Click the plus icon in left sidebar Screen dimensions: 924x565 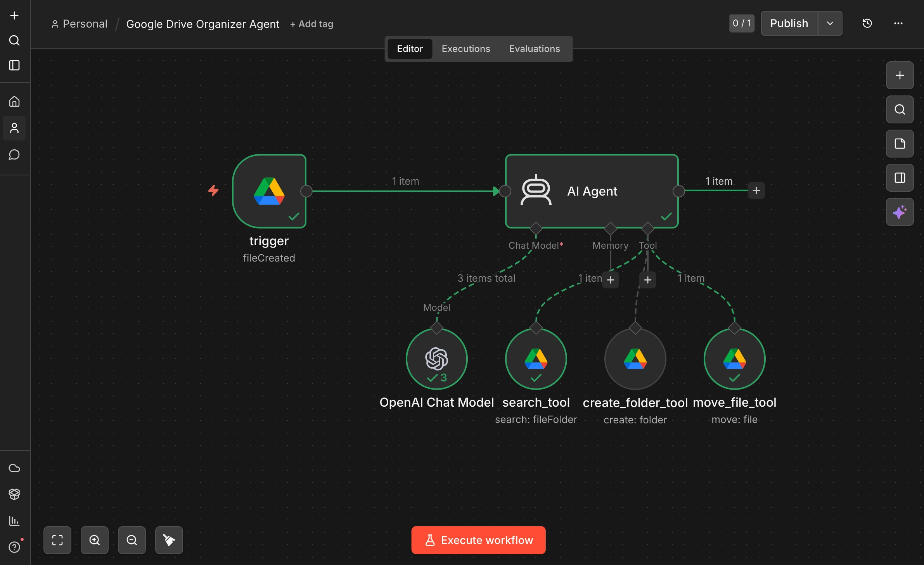[14, 16]
